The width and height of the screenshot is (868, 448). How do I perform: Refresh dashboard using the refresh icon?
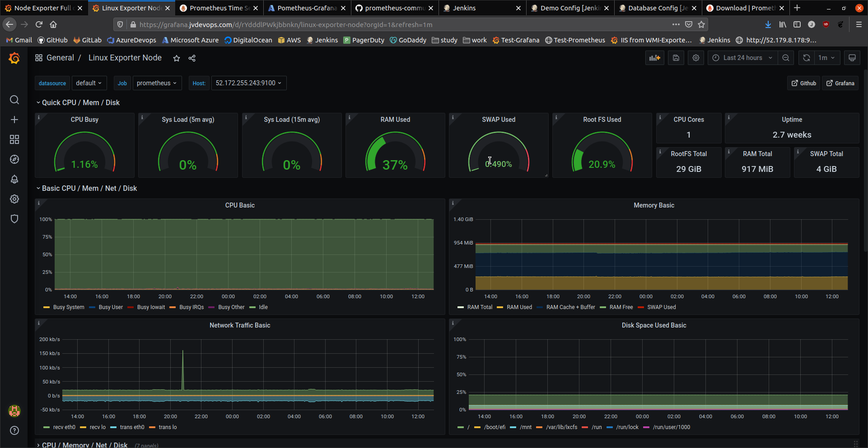[x=807, y=58]
